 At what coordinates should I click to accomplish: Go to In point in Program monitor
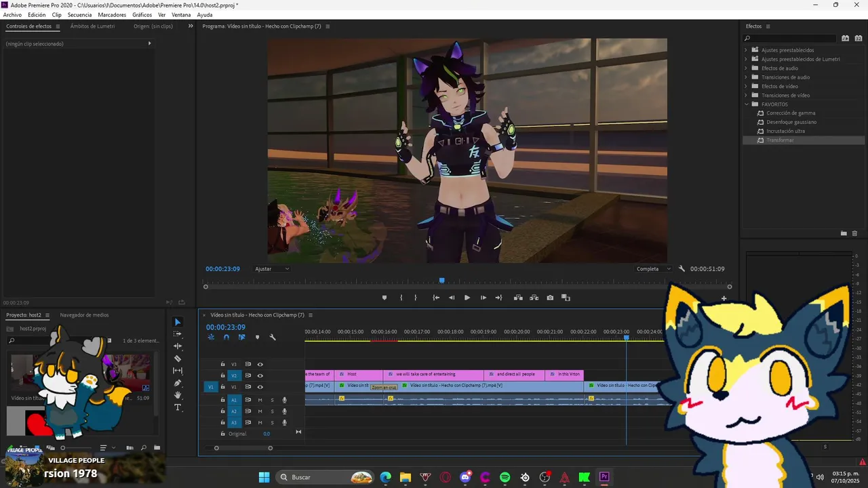(x=436, y=298)
